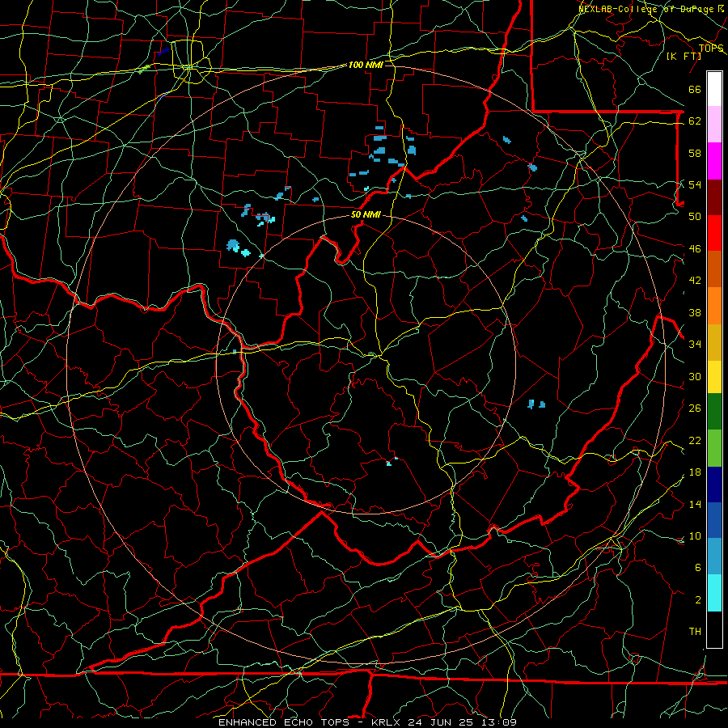Click the dark green legend swatch

tap(714, 412)
